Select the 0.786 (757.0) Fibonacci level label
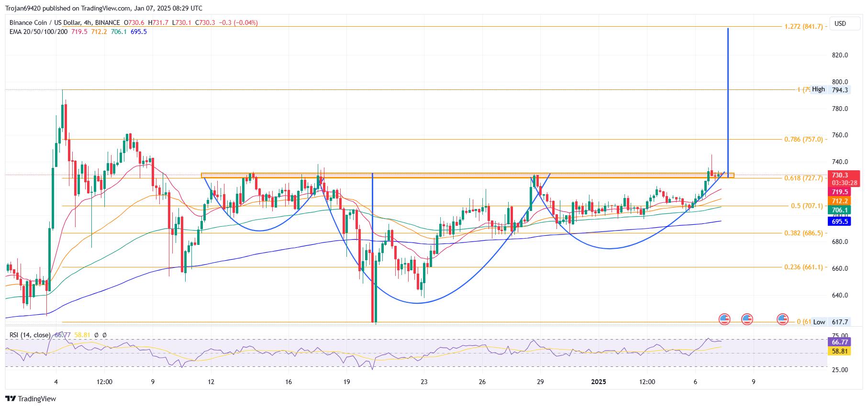 [x=803, y=139]
